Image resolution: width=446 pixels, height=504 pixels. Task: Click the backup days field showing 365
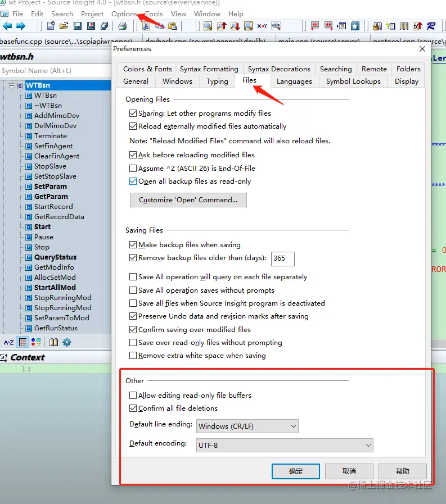point(283,259)
